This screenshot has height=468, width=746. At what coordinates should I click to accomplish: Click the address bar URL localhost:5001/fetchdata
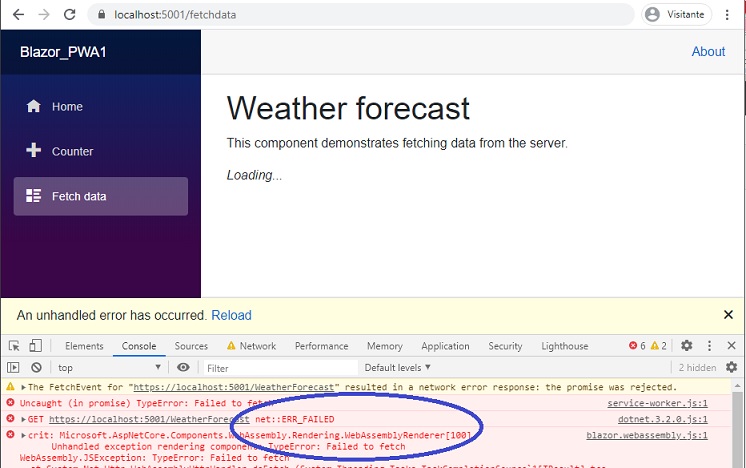pos(175,15)
